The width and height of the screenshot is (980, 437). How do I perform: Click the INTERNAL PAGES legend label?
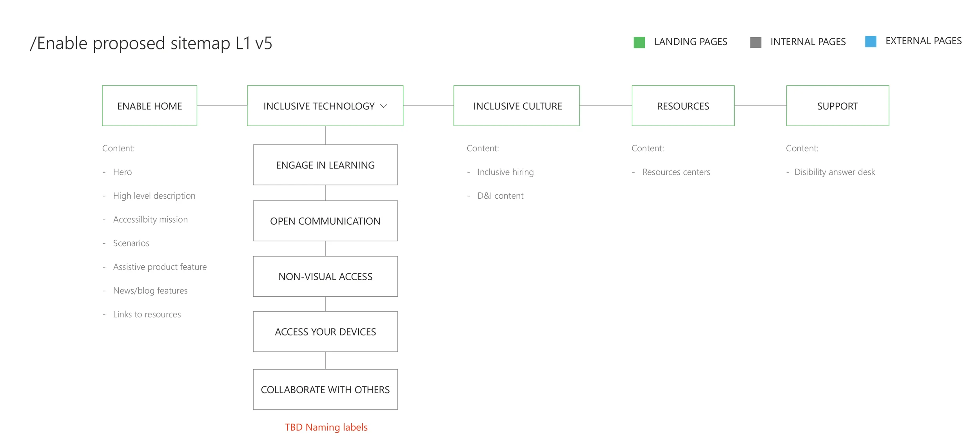(x=808, y=42)
